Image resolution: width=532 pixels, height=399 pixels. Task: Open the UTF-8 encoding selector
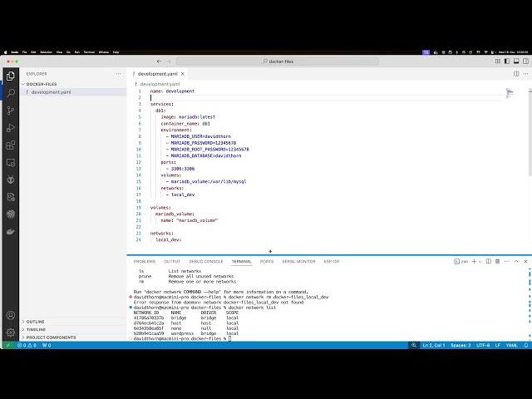click(483, 345)
